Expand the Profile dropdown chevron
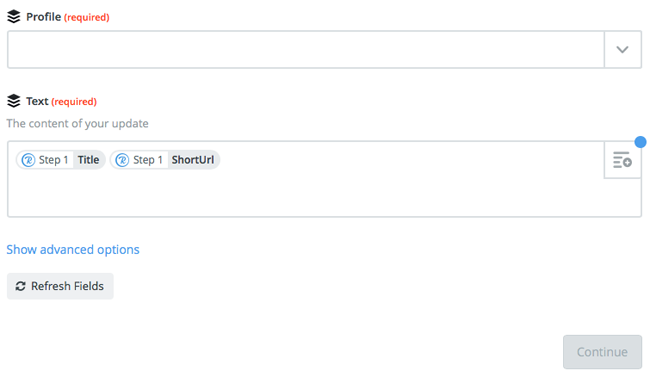The image size is (650, 377). [623, 50]
